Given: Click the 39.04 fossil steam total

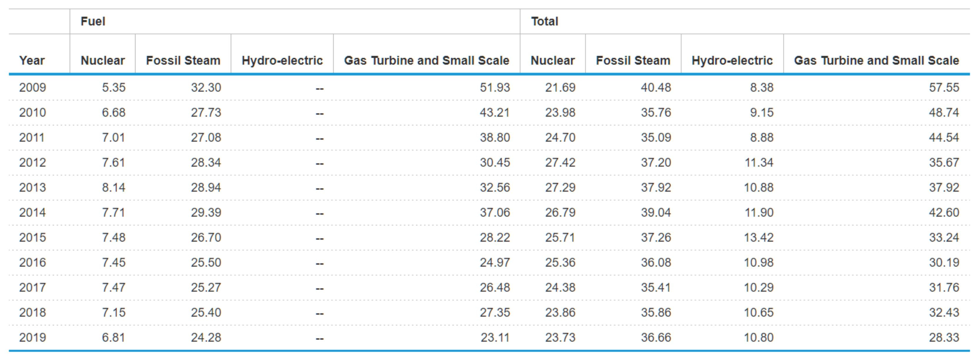Looking at the screenshot, I should [x=656, y=213].
